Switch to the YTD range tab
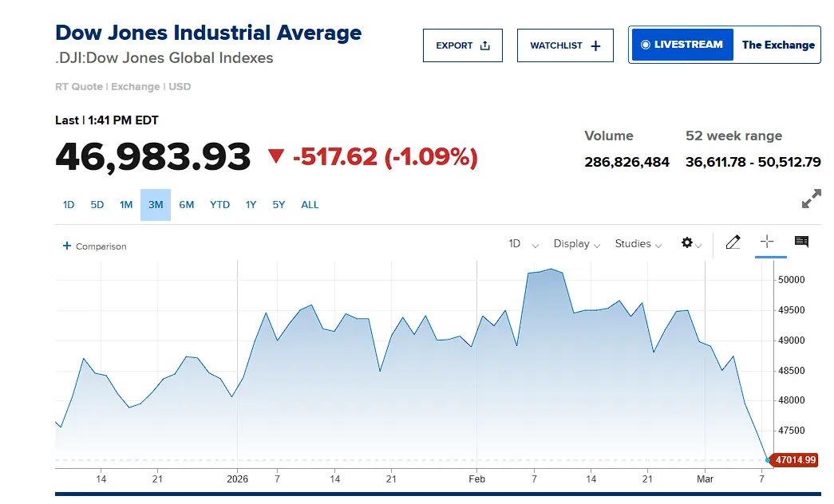This screenshot has height=504, width=834. pos(219,205)
